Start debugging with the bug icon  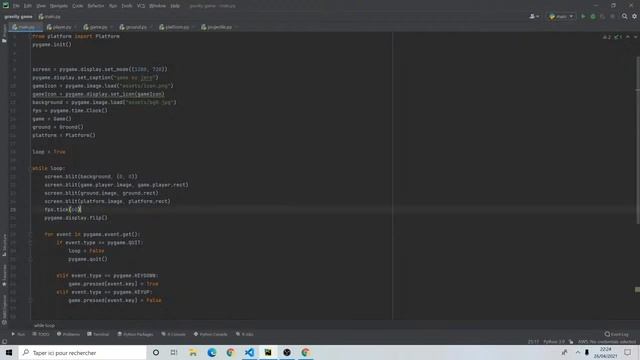(593, 16)
